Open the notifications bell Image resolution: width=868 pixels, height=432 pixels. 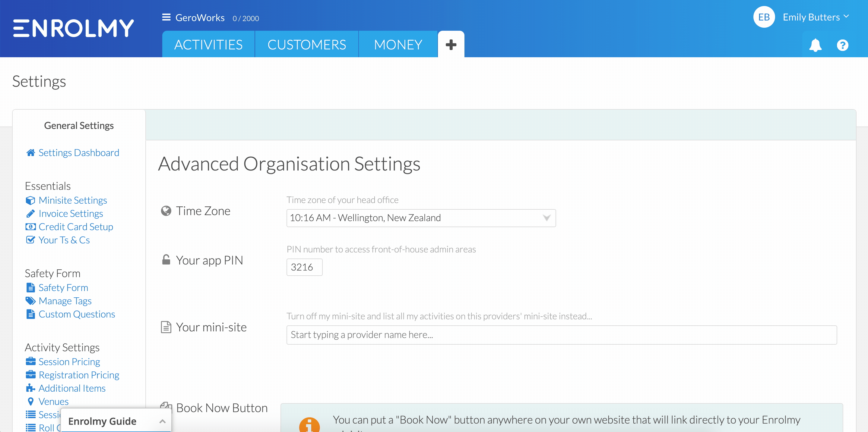tap(815, 45)
